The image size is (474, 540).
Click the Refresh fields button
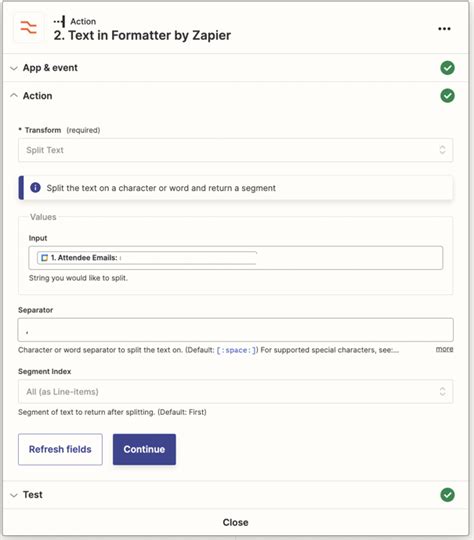[x=60, y=449]
